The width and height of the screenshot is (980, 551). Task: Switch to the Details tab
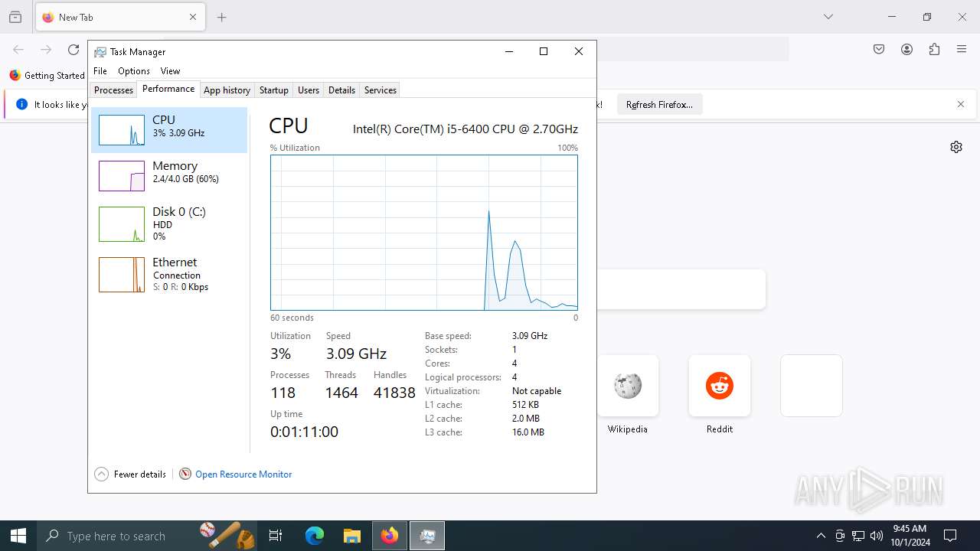click(x=341, y=90)
